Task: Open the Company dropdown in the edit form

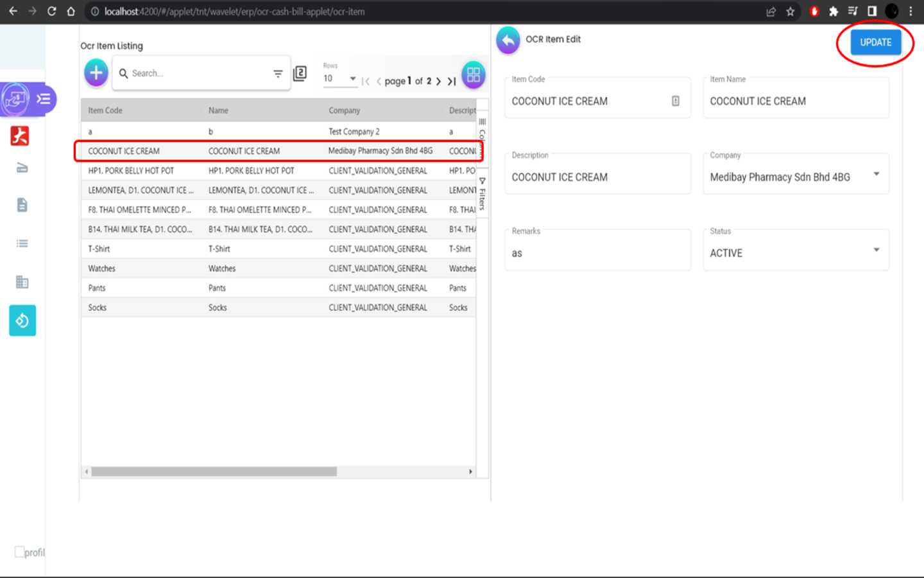Action: (876, 174)
